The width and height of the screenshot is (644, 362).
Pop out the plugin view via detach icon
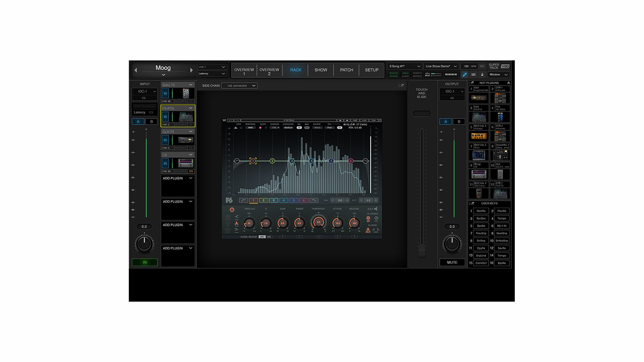pyautogui.click(x=401, y=85)
